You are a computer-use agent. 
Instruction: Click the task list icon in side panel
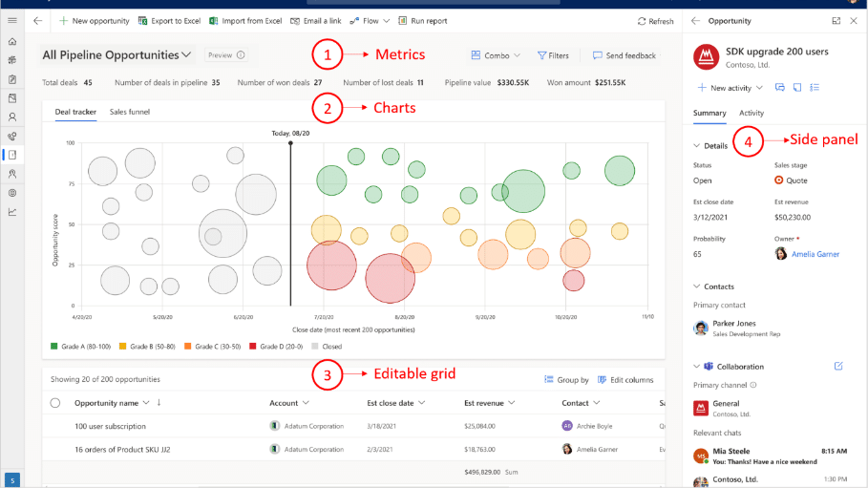(815, 88)
